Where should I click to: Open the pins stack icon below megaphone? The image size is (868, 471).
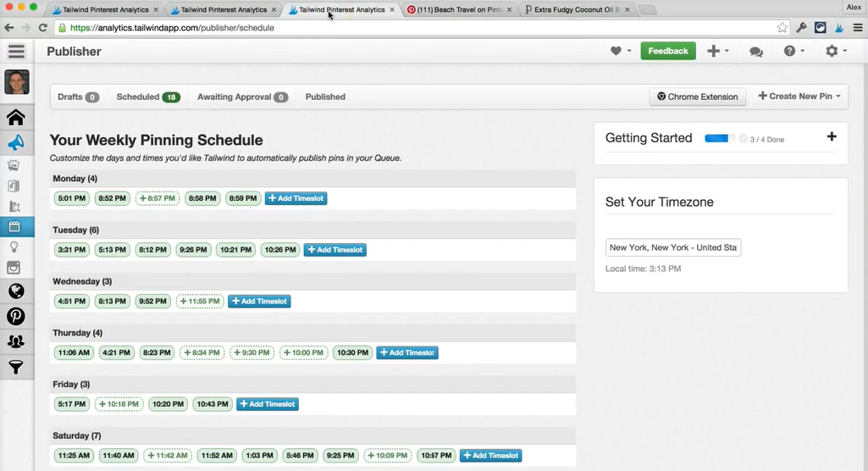(x=14, y=165)
